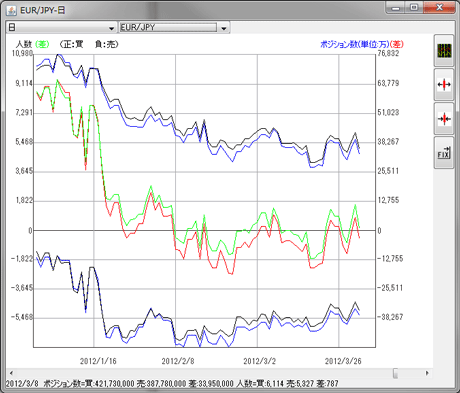This screenshot has width=460, height=393.
Task: Minimize the EUR/JPY window
Action: pyautogui.click(x=396, y=8)
